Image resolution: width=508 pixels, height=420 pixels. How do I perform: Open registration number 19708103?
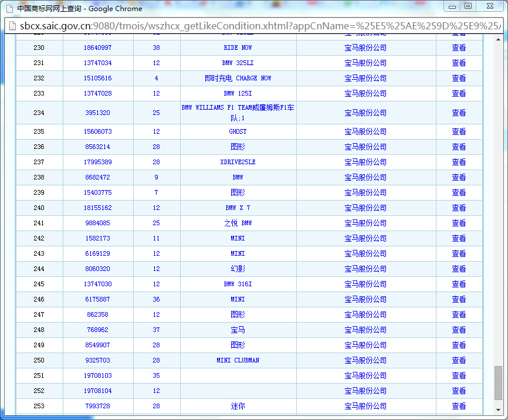97,375
